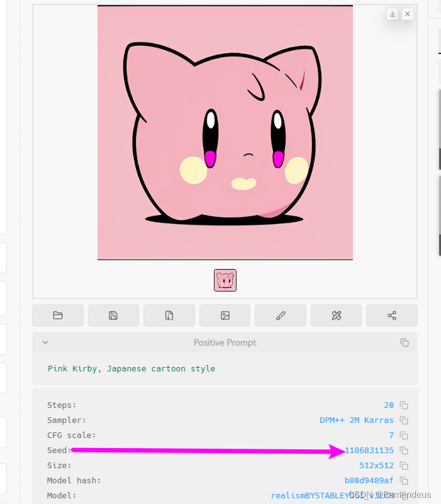Copy the Size value
This screenshot has width=441, height=504.
point(404,466)
